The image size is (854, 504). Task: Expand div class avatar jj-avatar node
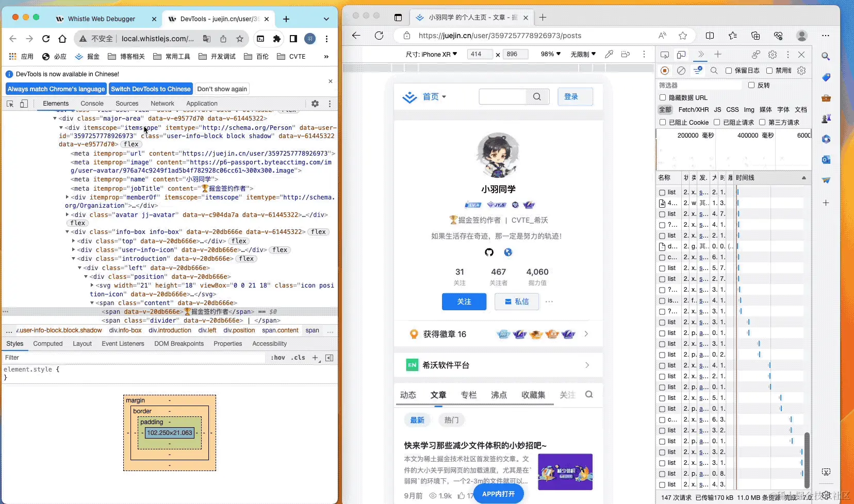[67, 215]
